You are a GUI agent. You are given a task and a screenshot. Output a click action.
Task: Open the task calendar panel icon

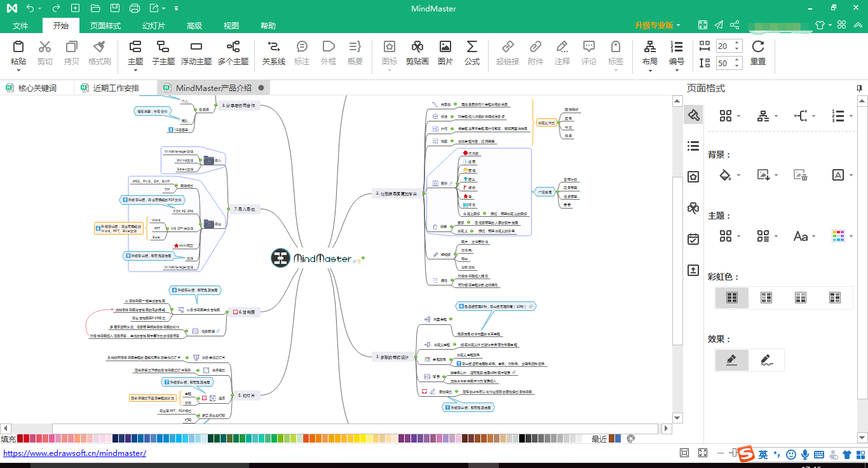(693, 239)
